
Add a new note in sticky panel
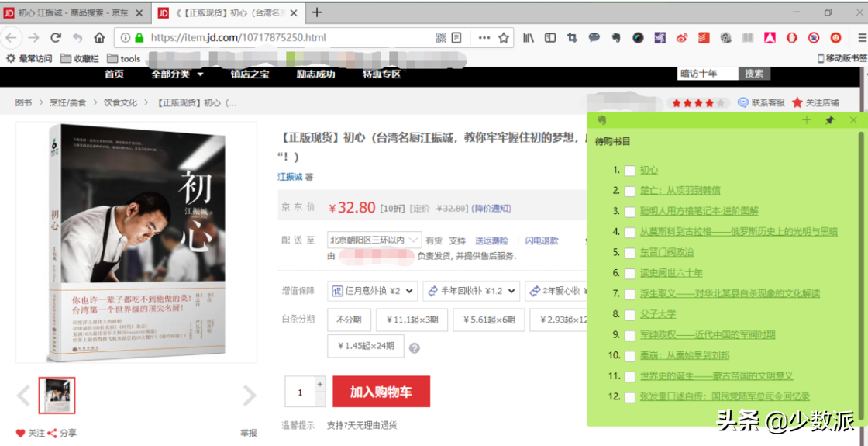pos(807,119)
